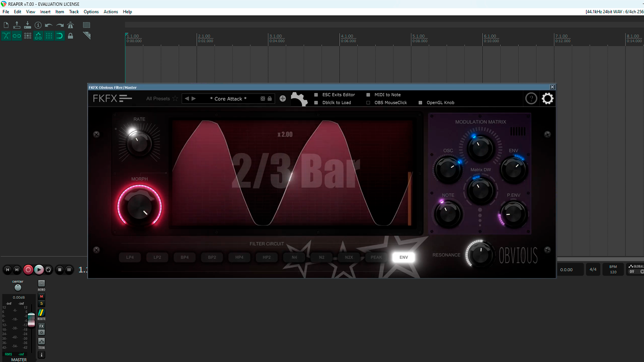
Task: Toggle grid lines icon
Action: pos(49,36)
